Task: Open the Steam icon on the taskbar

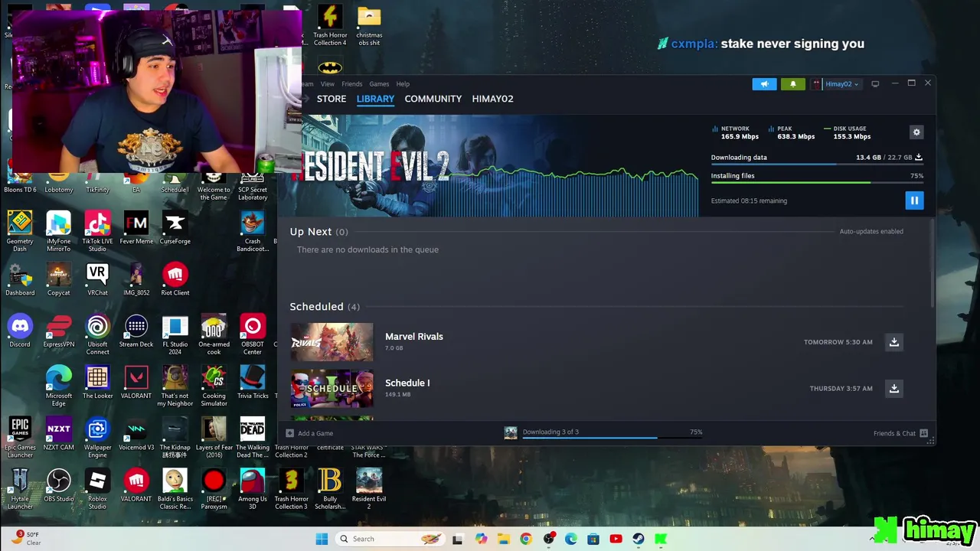Action: click(638, 539)
